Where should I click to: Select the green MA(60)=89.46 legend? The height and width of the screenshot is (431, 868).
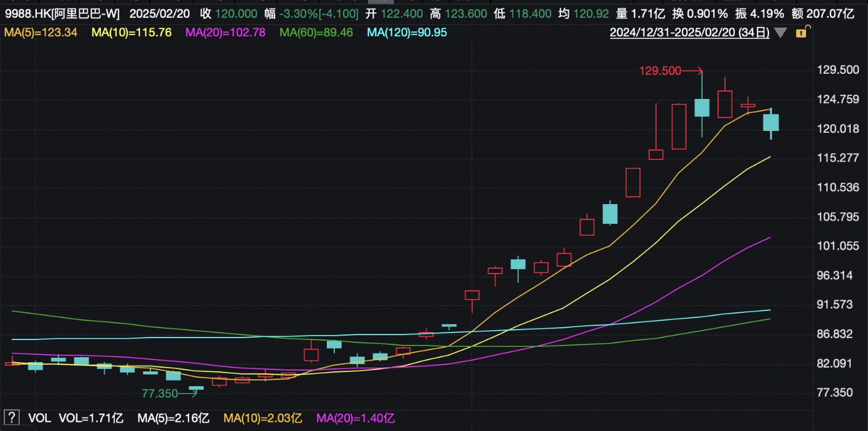[x=316, y=33]
